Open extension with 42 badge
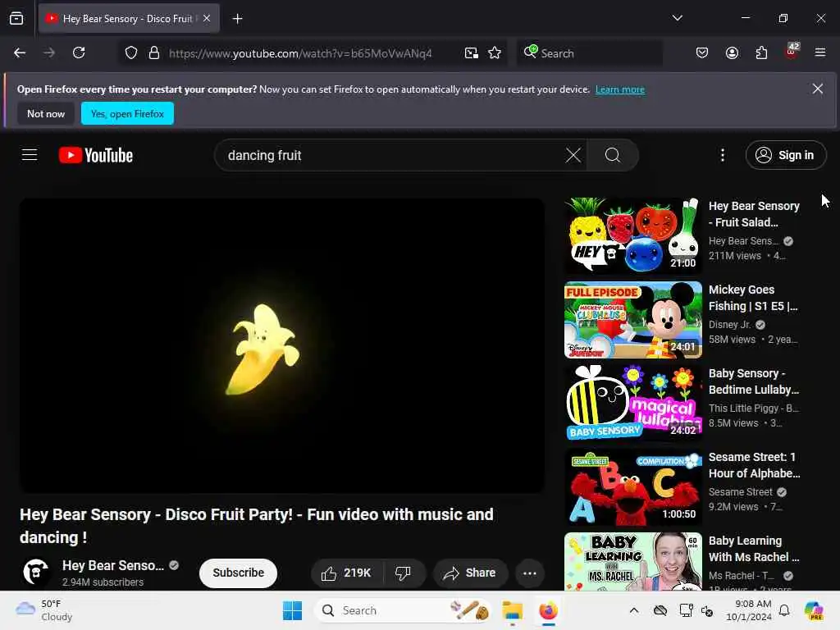Screen dimensions: 840x630 792,52
